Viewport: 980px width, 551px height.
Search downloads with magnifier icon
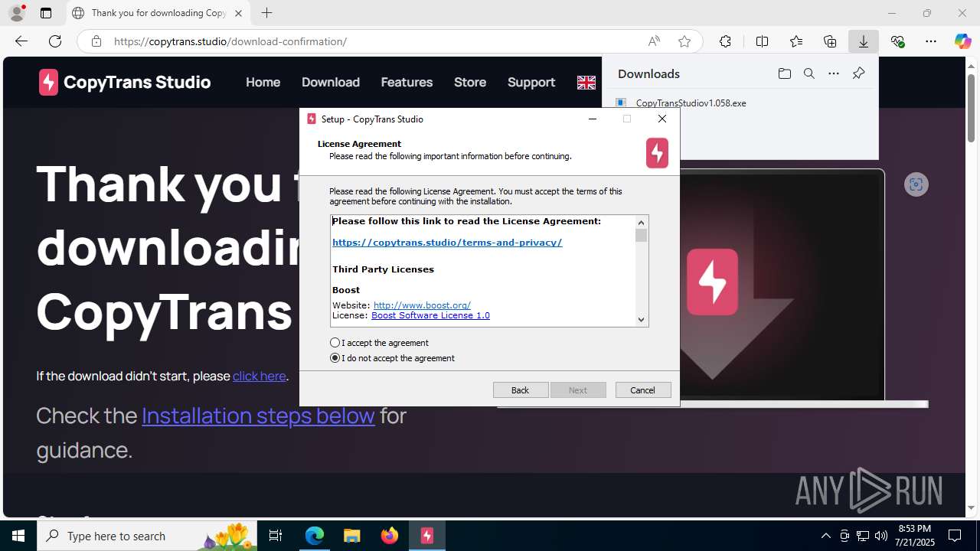point(808,73)
